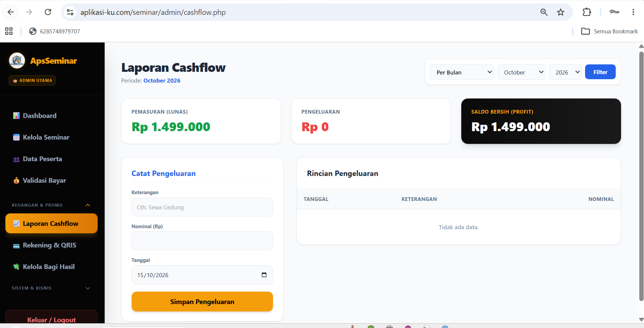Open Kelola Bagi Hasil page
Viewport: 644px width, 328px height.
(x=52, y=267)
